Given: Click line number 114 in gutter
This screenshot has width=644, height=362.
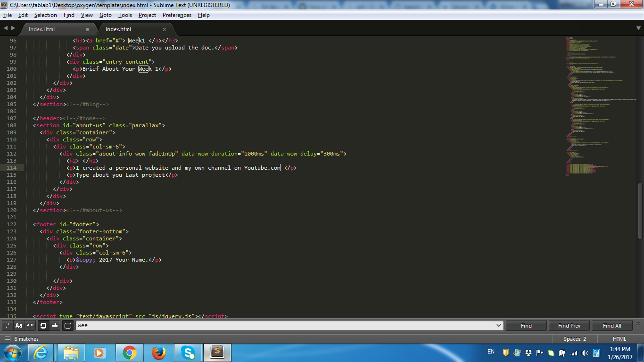Looking at the screenshot, I should (12, 168).
